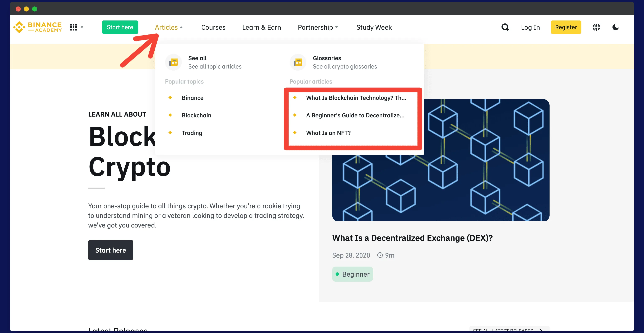Open the language selector globe
The width and height of the screenshot is (644, 333).
596,27
